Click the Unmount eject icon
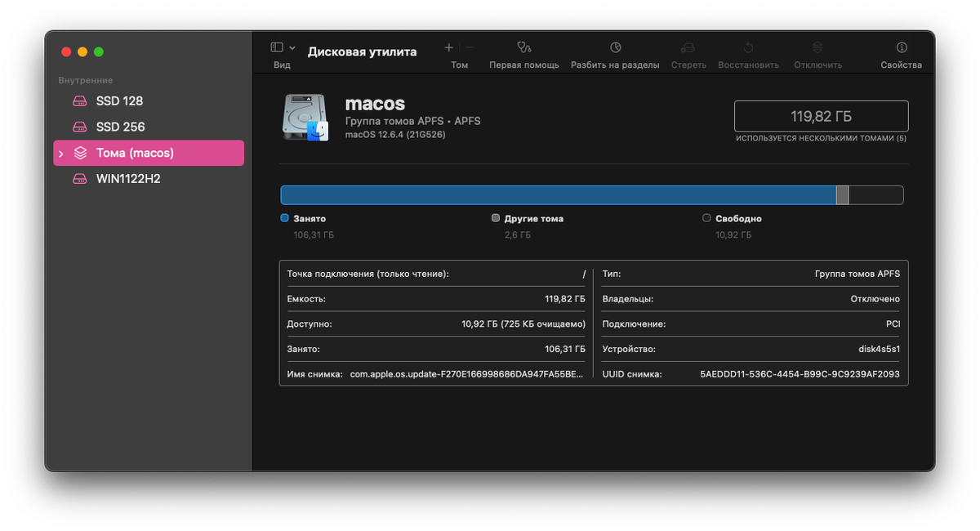Image resolution: width=980 pixels, height=531 pixels. click(x=817, y=47)
